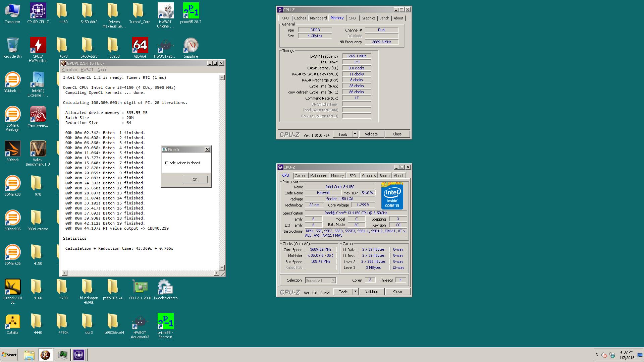This screenshot has height=362, width=644.
Task: Open GPU-Z.1.20.0 desktop icon
Action: click(x=140, y=289)
